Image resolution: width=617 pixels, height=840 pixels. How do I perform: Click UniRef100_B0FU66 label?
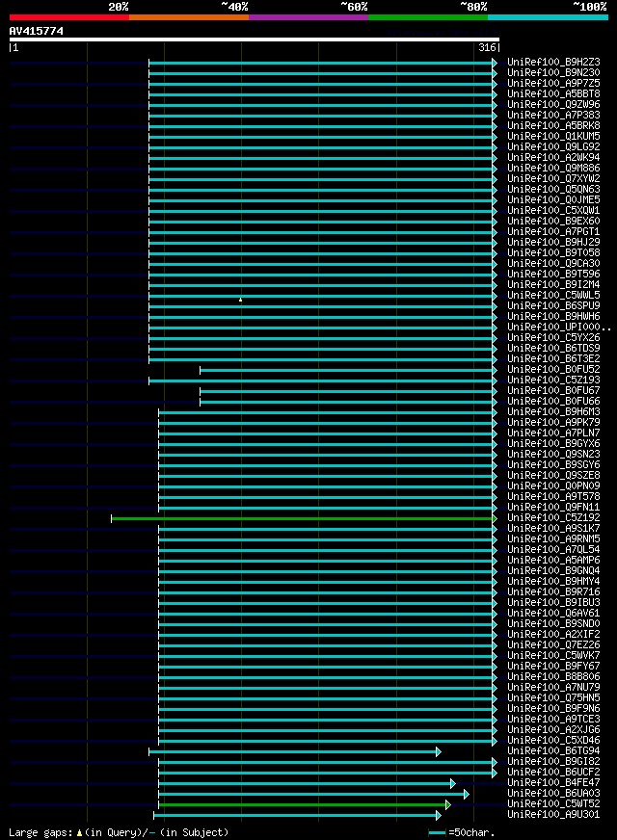553,402
